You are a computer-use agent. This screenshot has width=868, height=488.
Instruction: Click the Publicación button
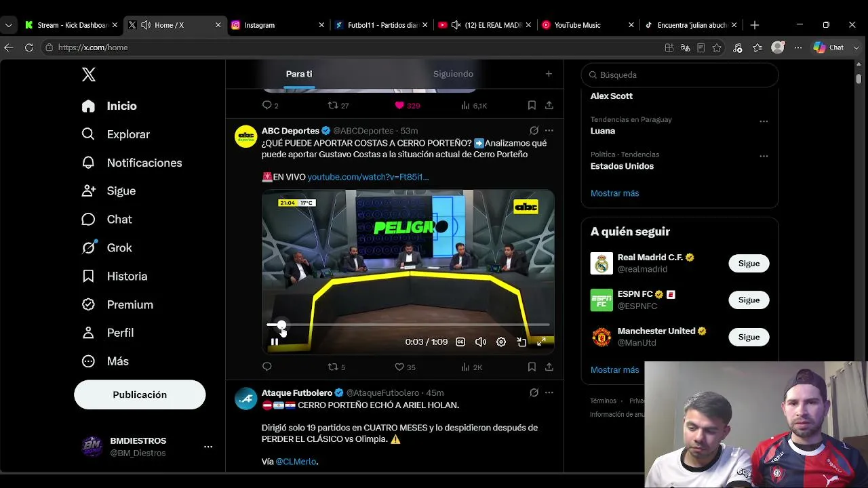(140, 394)
